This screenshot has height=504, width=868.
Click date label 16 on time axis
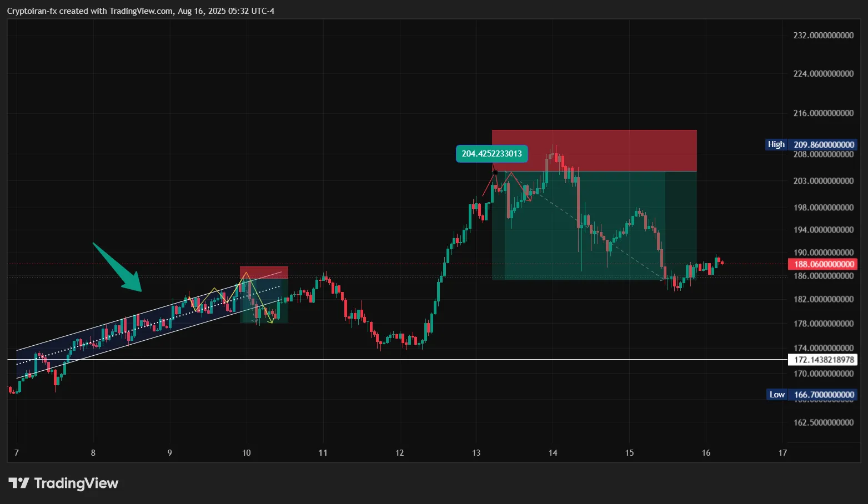[x=706, y=453]
